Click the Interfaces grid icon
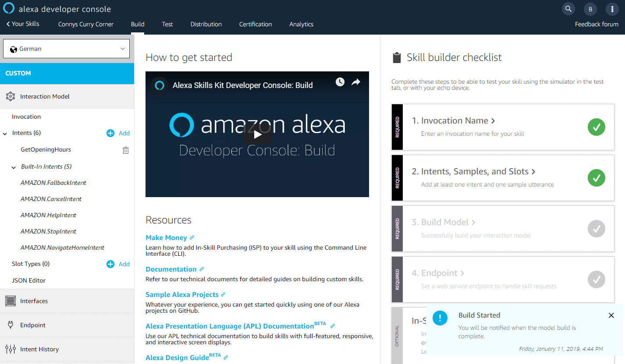This screenshot has width=625, height=364. point(11,301)
